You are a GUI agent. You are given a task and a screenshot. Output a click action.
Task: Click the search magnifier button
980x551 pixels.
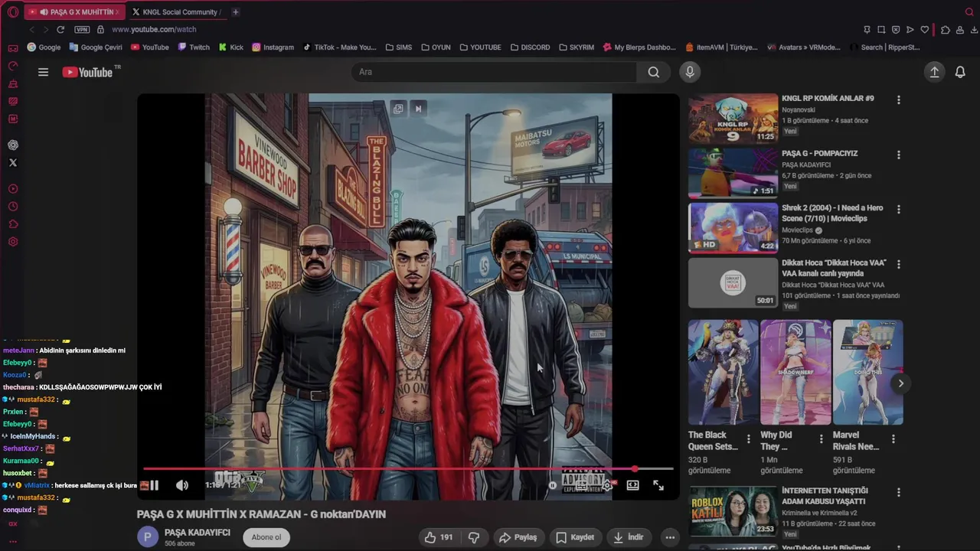click(x=653, y=72)
